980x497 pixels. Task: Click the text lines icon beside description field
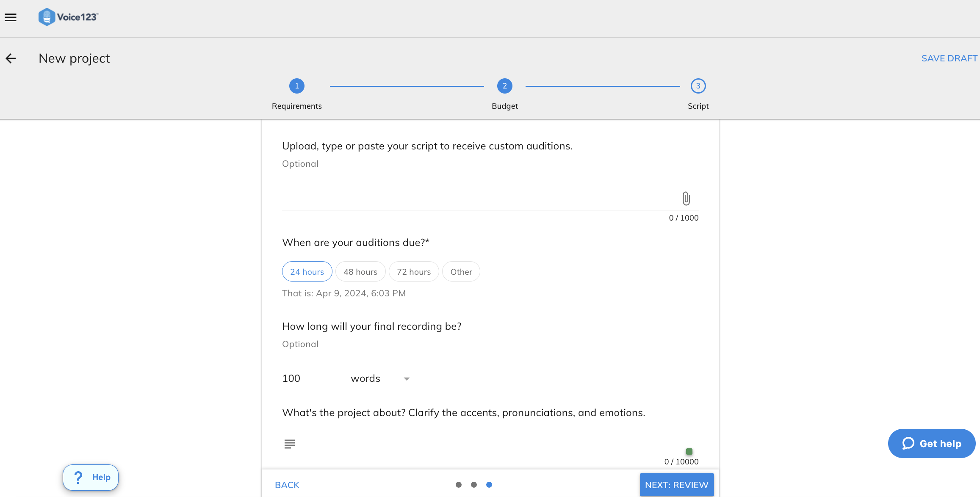click(290, 444)
